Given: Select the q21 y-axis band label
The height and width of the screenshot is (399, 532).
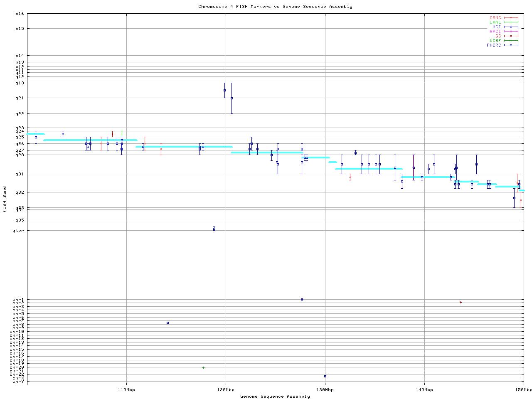Looking at the screenshot, I should coord(20,98).
